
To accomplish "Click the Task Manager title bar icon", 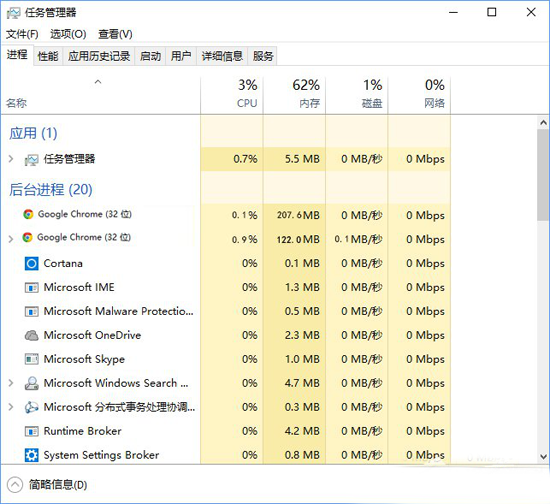I will 14,13.
